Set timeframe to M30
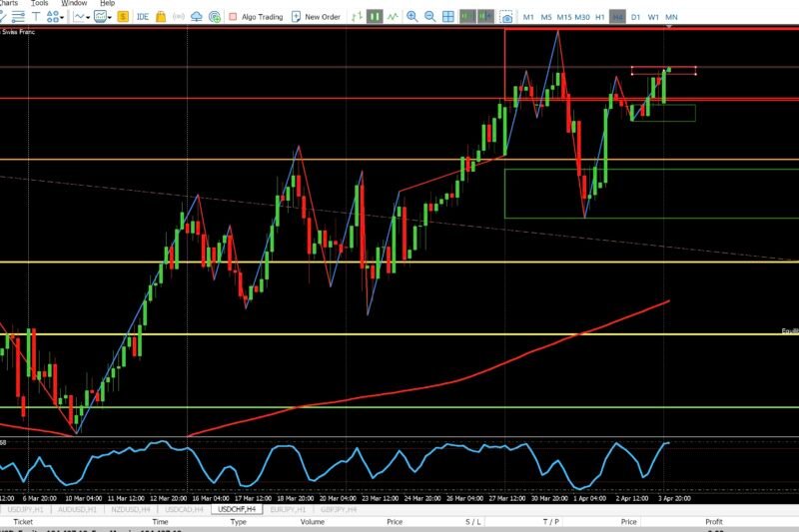 coord(582,17)
